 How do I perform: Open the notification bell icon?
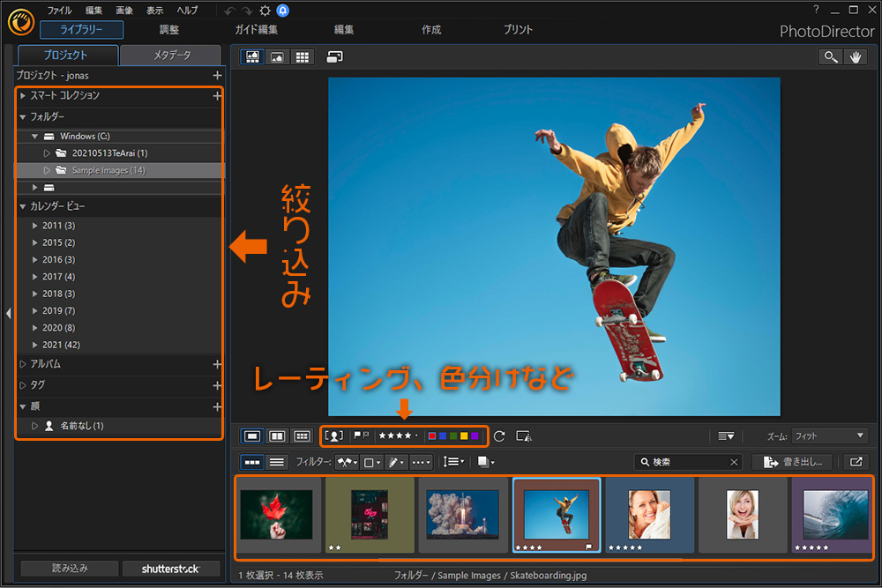coord(283,11)
